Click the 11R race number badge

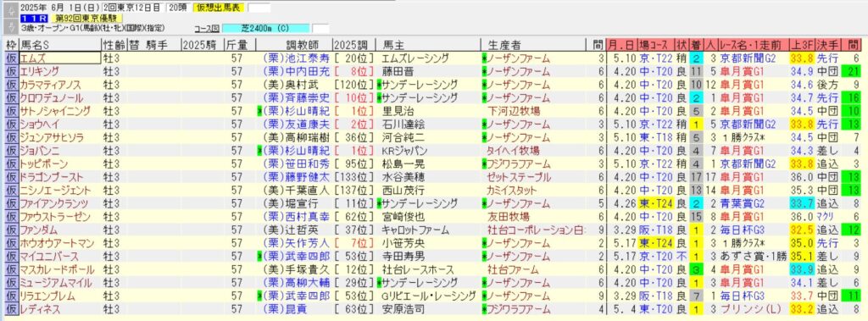35,18
